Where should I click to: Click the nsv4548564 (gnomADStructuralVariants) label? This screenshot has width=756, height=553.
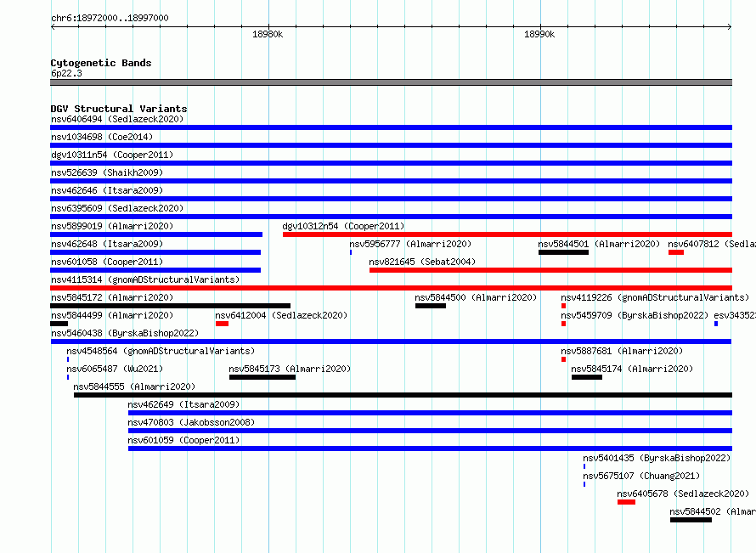pos(161,351)
